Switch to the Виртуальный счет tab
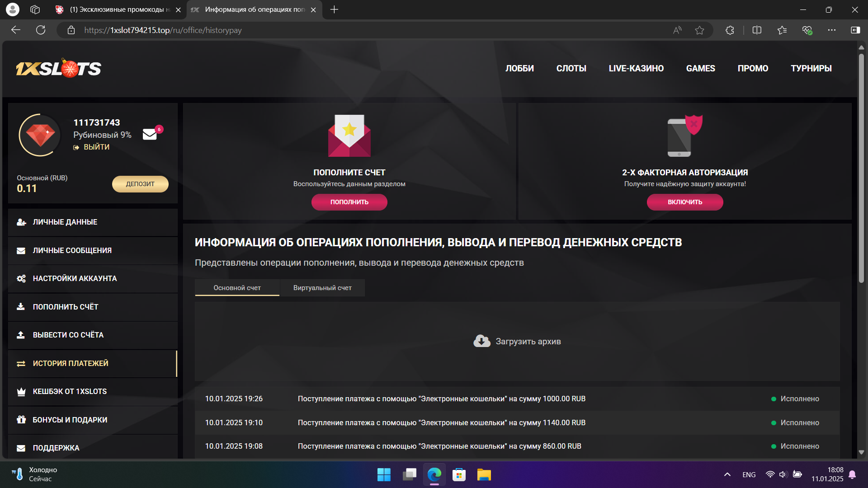 click(322, 287)
